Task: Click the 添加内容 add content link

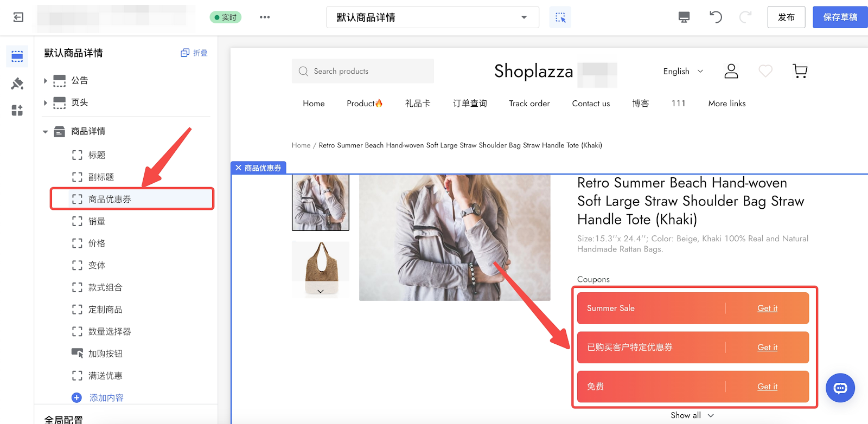Action: (x=106, y=398)
